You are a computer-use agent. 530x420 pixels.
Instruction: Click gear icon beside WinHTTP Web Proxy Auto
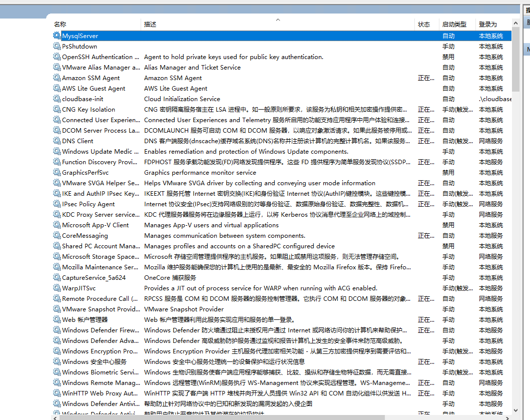[x=57, y=393]
